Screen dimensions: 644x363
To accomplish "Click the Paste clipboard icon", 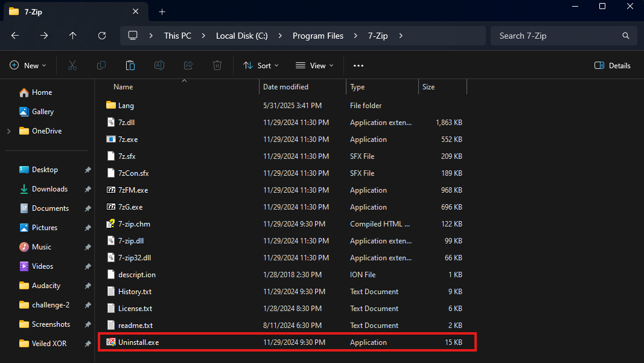I will [130, 65].
